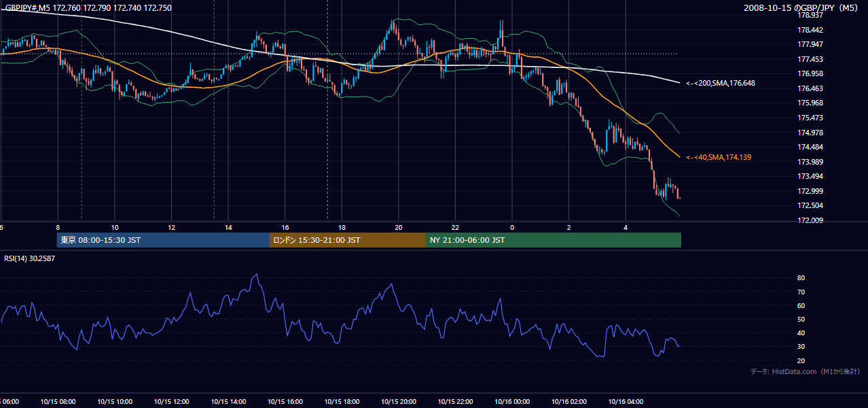Click the hour label 14 under price chart

point(228,228)
